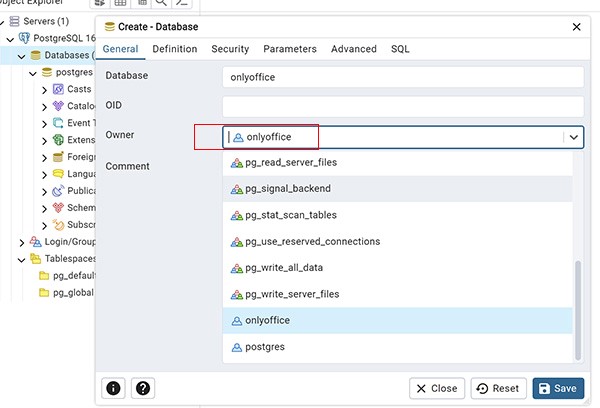Open the Owner dropdown arrow

[x=573, y=137]
